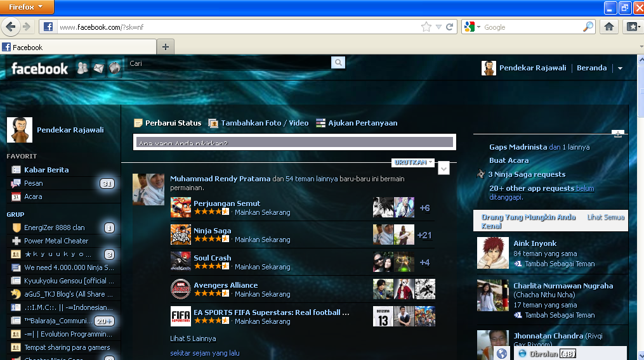Viewport: 644px width, 360px height.
Task: Click the facebook logo
Action: click(39, 68)
